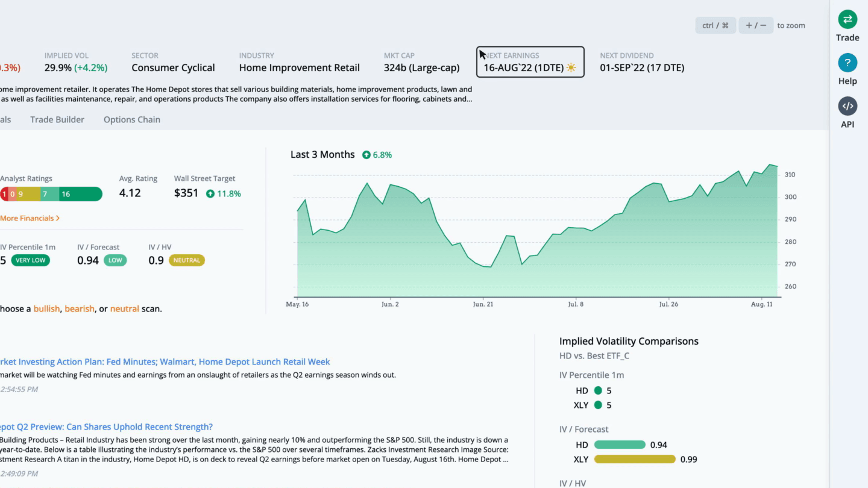Click the up-arrow icon beside 11.8%
Viewport: 868px width, 488px height.
[210, 194]
